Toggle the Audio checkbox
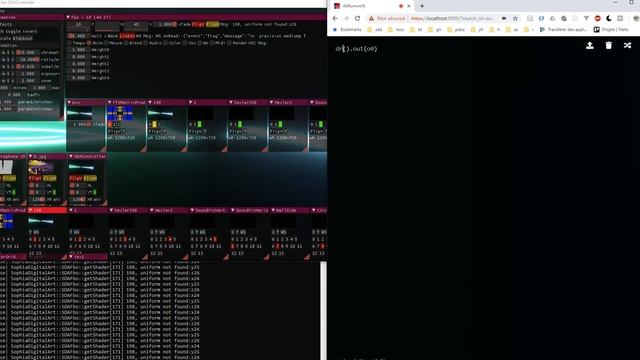This screenshot has width=640, height=360. point(146,43)
